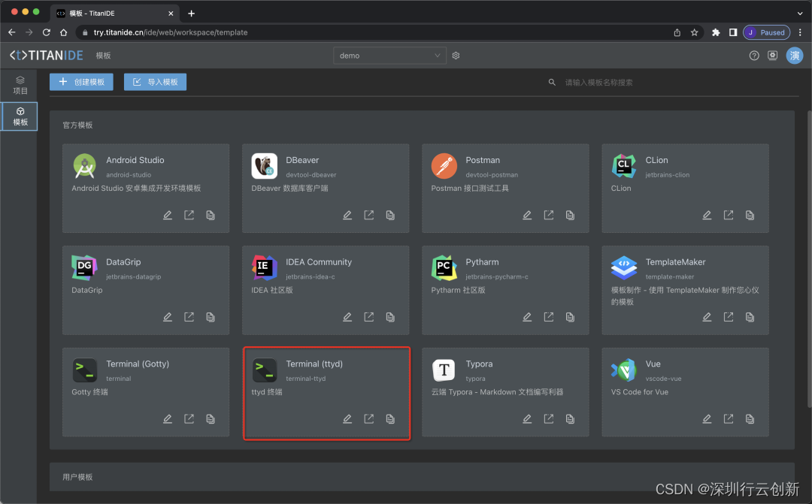The image size is (812, 504).
Task: Switch to the 项目 sidebar tab
Action: (20, 86)
